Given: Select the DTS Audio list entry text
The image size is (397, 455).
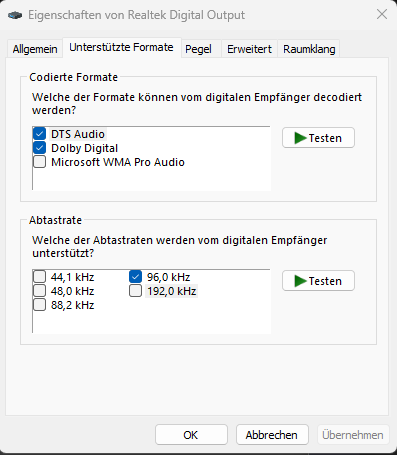Looking at the screenshot, I should 78,134.
